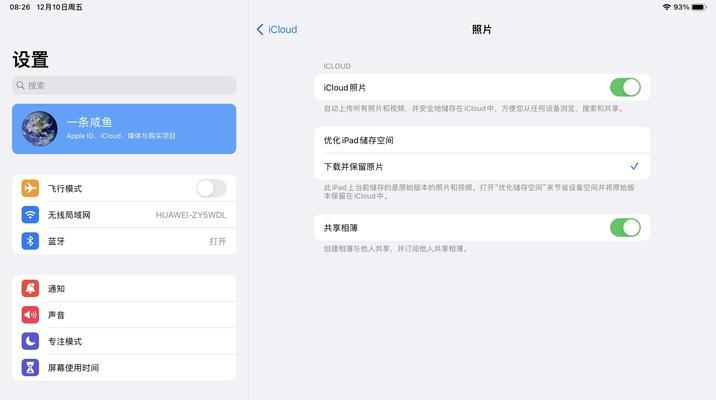Viewport: 716px width, 400px height.
Task: Open 无线局域网 settings
Action: (124, 215)
